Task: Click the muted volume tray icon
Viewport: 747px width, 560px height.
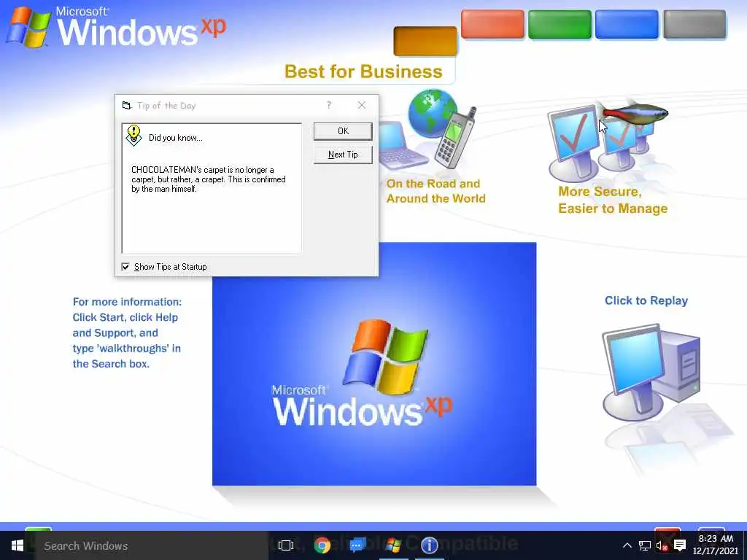Action: [x=662, y=545]
